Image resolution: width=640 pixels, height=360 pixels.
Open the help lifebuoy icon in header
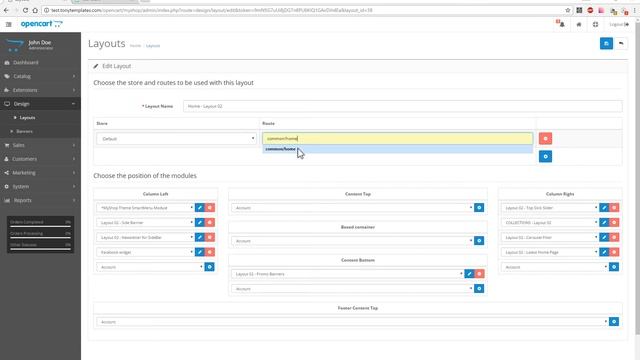pos(596,24)
